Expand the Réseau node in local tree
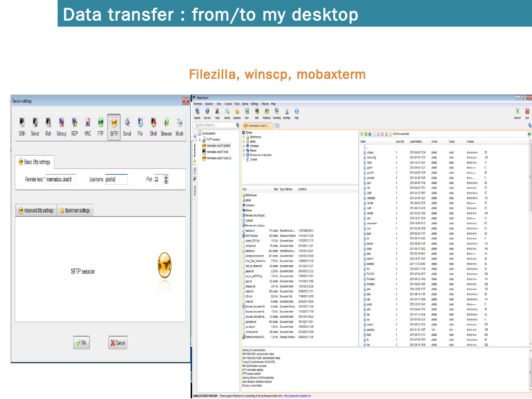Image resolution: width=532 pixels, height=399 pixels. pos(244,150)
